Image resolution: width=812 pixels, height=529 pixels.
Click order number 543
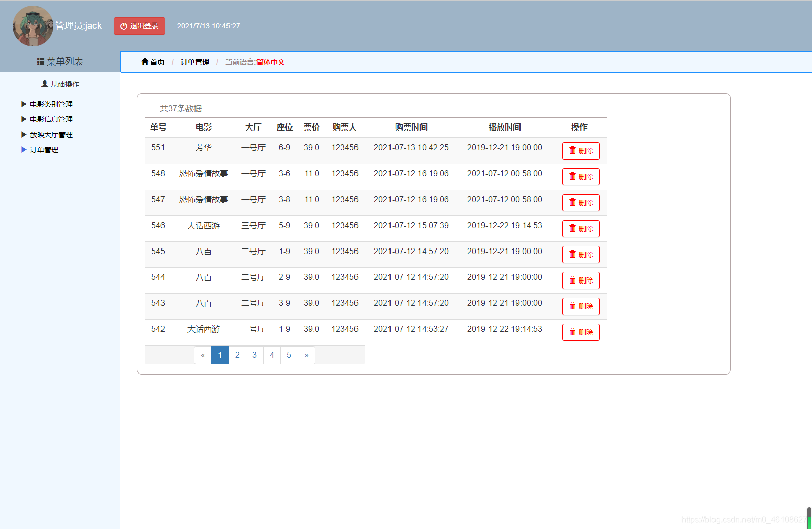158,303
